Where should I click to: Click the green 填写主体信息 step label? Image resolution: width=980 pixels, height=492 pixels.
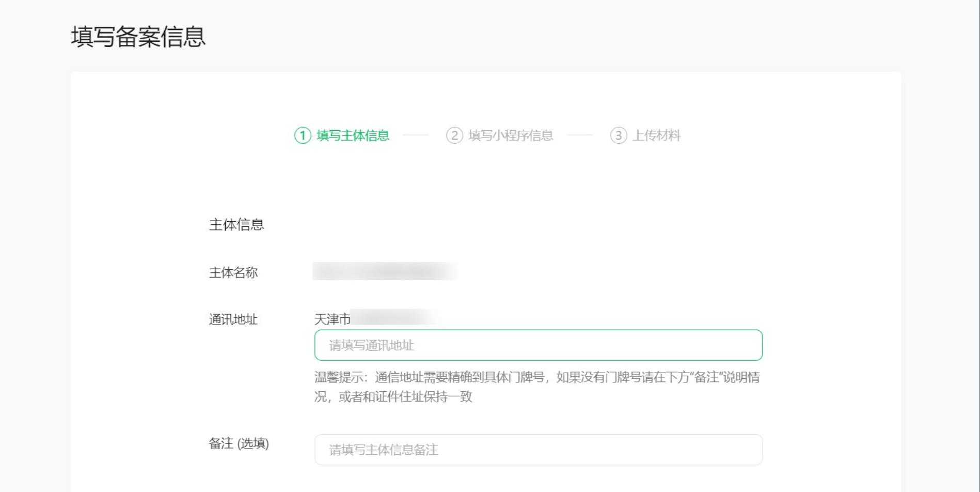(354, 135)
